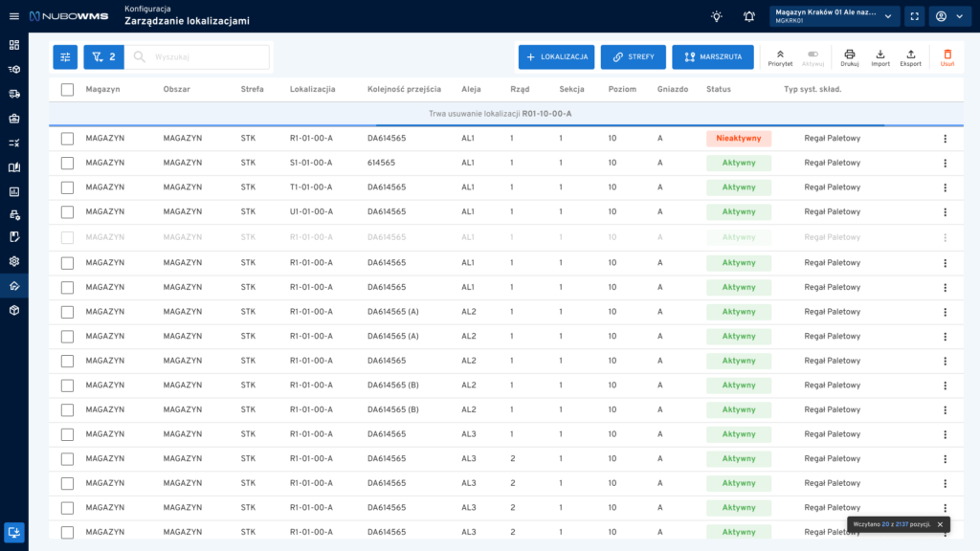Click the Wyszukaj search field
The height and width of the screenshot is (551, 980).
(x=206, y=57)
